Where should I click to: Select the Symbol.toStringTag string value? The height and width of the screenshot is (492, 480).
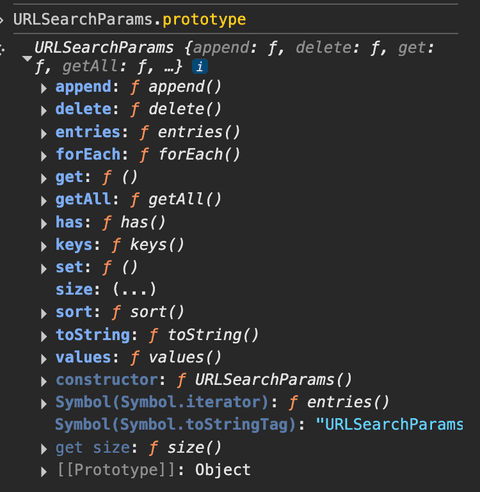389,424
